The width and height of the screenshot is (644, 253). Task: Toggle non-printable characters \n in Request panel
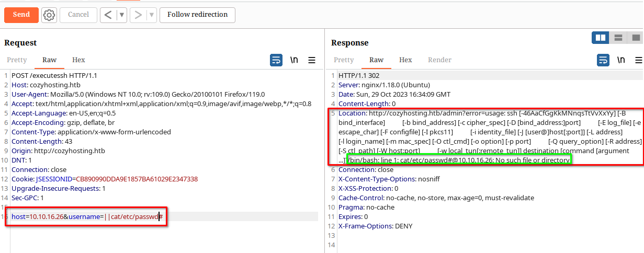click(295, 60)
